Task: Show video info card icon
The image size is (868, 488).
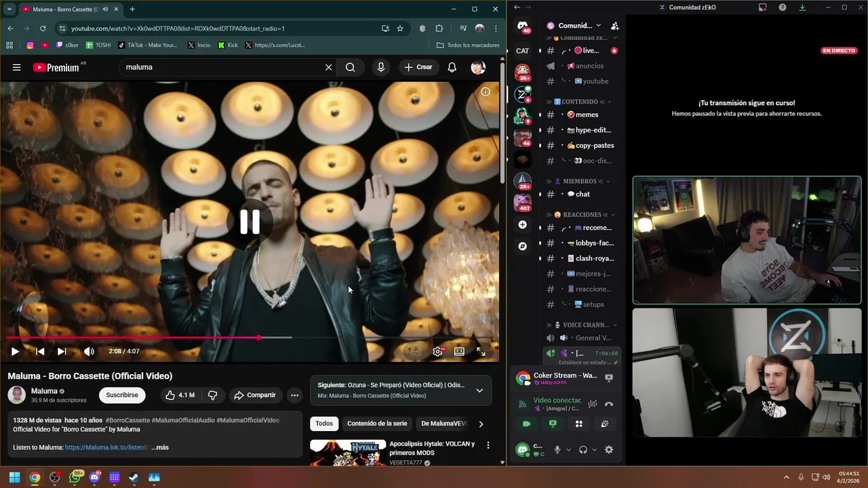Action: pyautogui.click(x=486, y=91)
